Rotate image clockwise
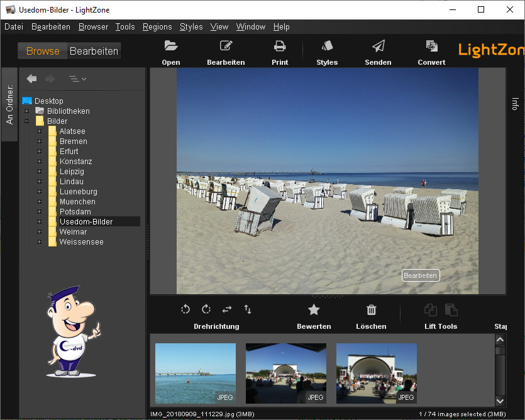The width and height of the screenshot is (525, 420). [206, 309]
